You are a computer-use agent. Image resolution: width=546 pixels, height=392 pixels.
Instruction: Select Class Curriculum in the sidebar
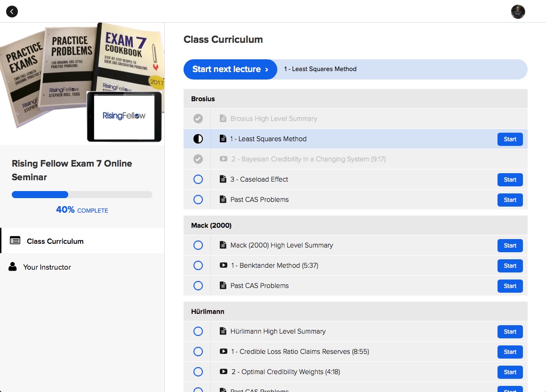[82, 240]
